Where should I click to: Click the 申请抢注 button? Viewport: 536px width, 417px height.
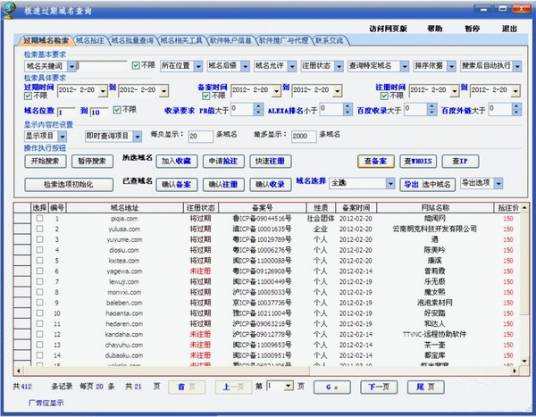[x=223, y=161]
